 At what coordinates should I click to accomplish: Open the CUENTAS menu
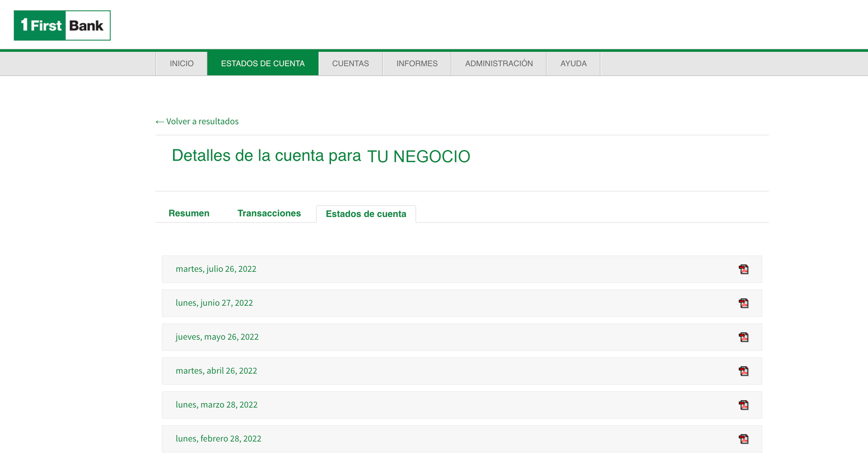[x=350, y=63]
